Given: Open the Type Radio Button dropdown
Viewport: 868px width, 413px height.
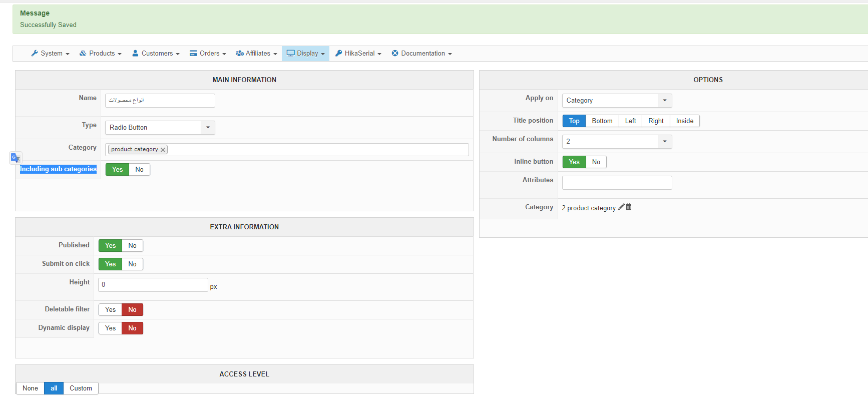Looking at the screenshot, I should coord(160,128).
